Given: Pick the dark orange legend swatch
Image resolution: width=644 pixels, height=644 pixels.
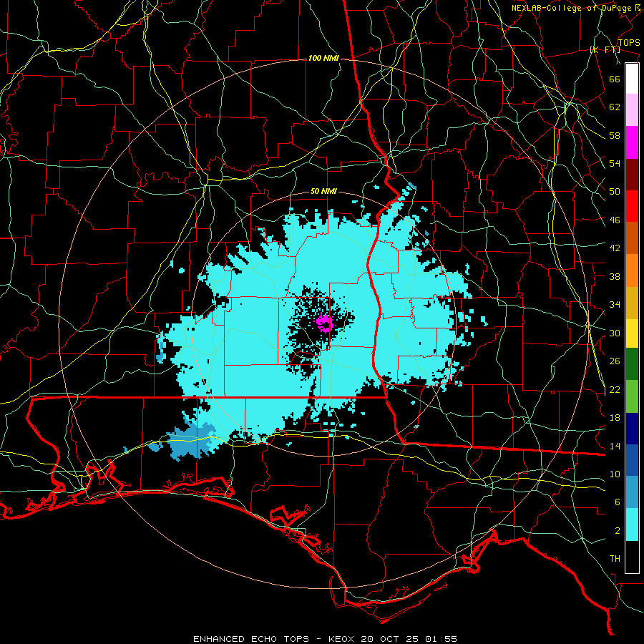Looking at the screenshot, I should (x=632, y=238).
